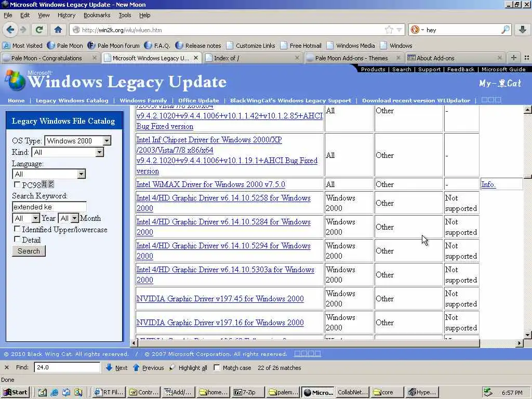Open Release notes bookmark
This screenshot has width=532, height=399.
pos(198,46)
